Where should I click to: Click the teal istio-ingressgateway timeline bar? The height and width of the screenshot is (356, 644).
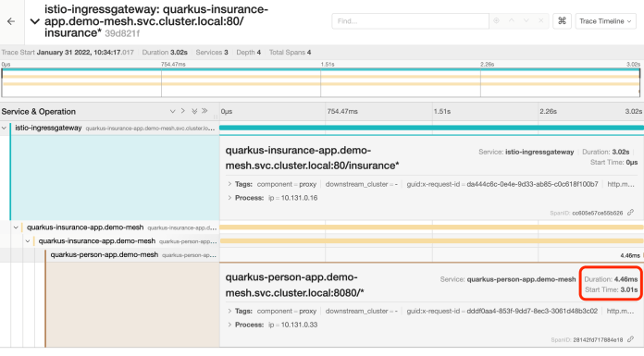432,129
